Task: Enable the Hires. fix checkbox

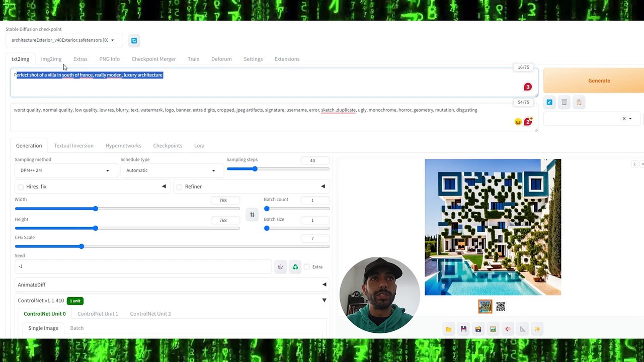Action: 21,187
